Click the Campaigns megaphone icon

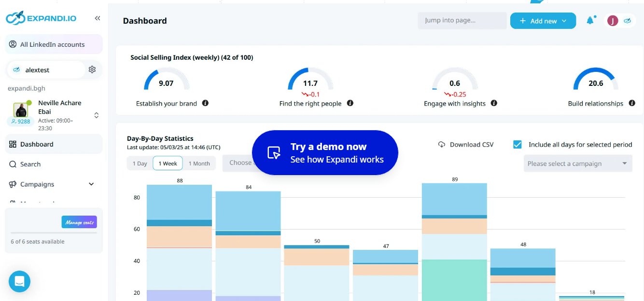pos(13,184)
